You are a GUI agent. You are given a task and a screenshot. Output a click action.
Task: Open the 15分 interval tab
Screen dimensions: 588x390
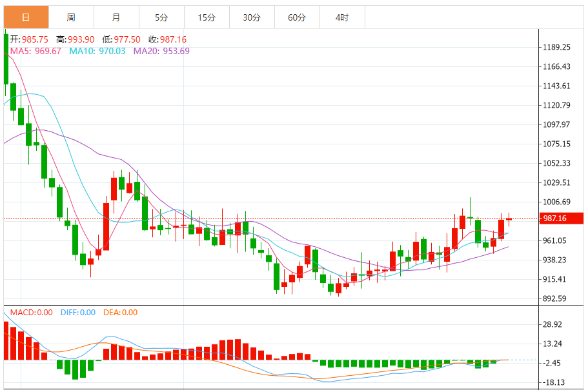point(207,17)
